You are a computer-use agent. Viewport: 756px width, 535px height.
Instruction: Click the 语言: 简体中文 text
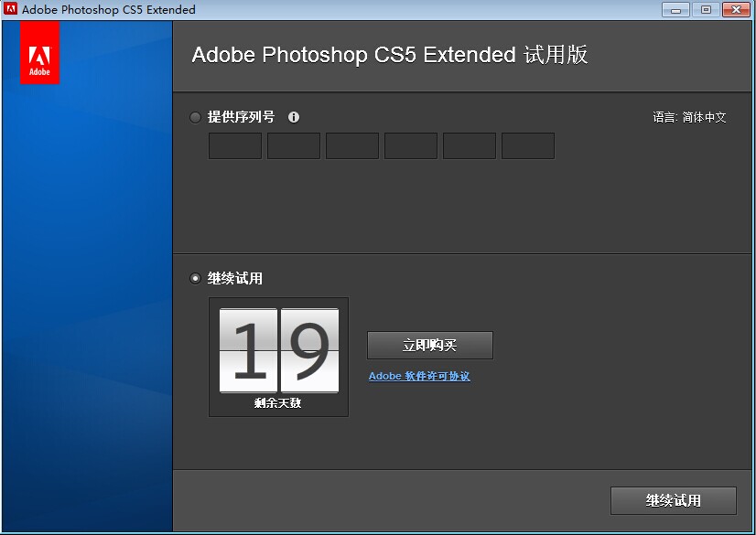[689, 117]
